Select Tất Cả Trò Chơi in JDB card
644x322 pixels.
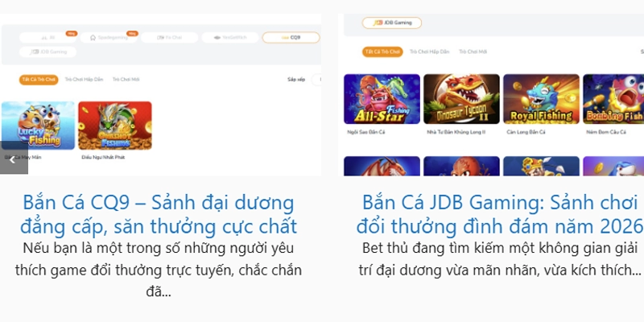pos(382,52)
